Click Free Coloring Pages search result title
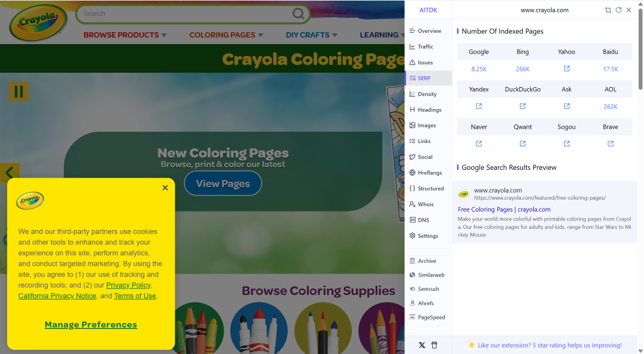This screenshot has width=644, height=354. (504, 209)
